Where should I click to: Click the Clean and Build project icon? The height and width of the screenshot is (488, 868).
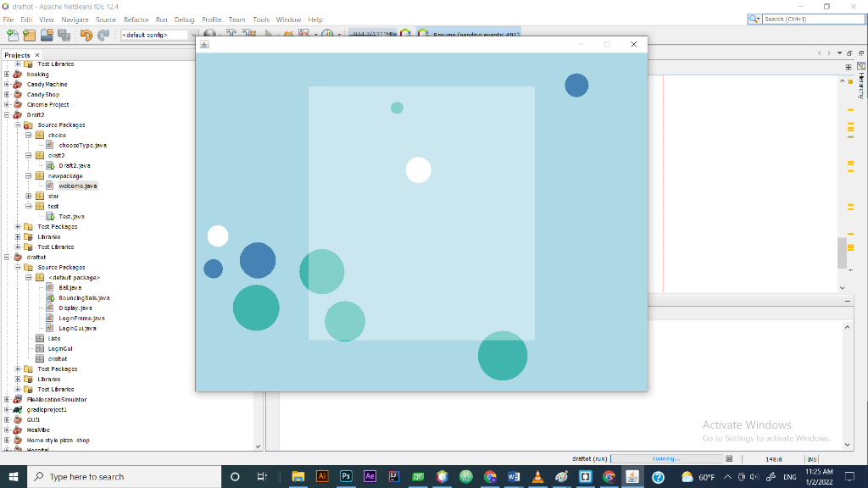(x=248, y=35)
